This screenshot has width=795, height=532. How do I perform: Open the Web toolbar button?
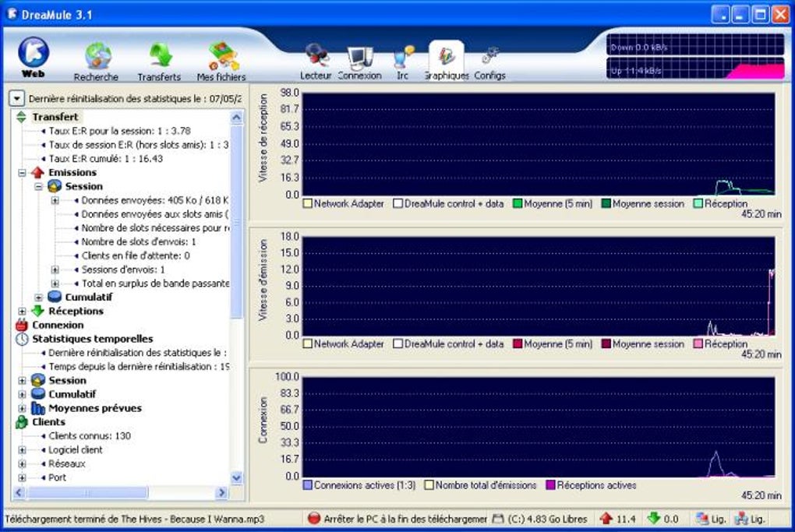pos(34,58)
